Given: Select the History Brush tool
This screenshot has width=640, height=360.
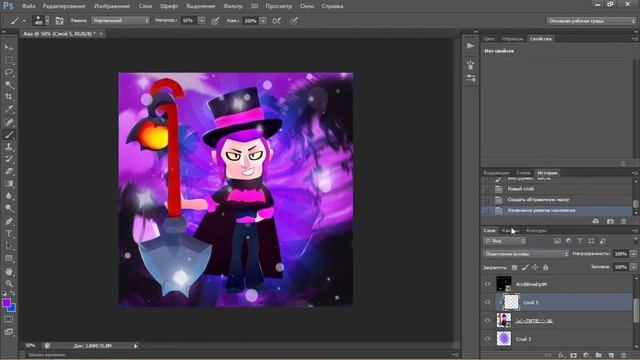Looking at the screenshot, I should [x=9, y=159].
